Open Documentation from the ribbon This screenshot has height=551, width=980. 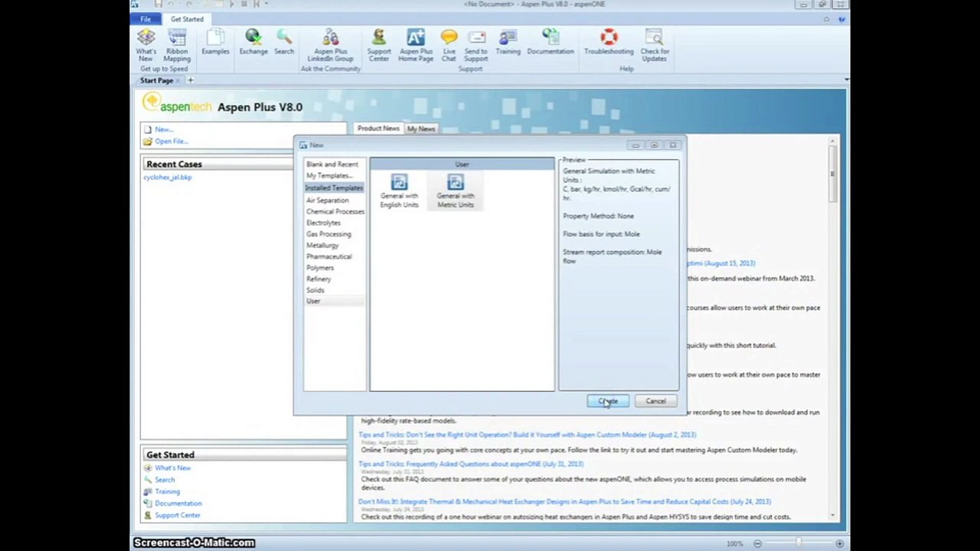pyautogui.click(x=550, y=42)
